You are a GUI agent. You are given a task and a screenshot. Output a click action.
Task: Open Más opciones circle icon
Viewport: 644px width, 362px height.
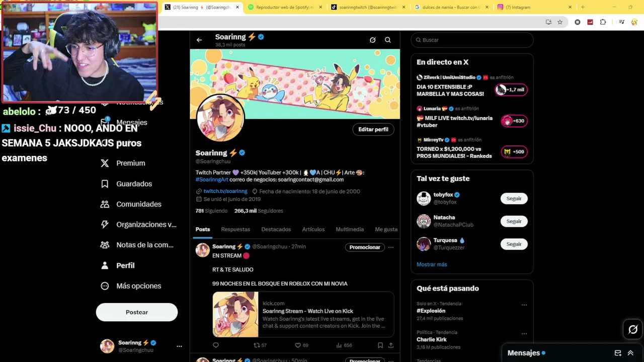pos(105,286)
